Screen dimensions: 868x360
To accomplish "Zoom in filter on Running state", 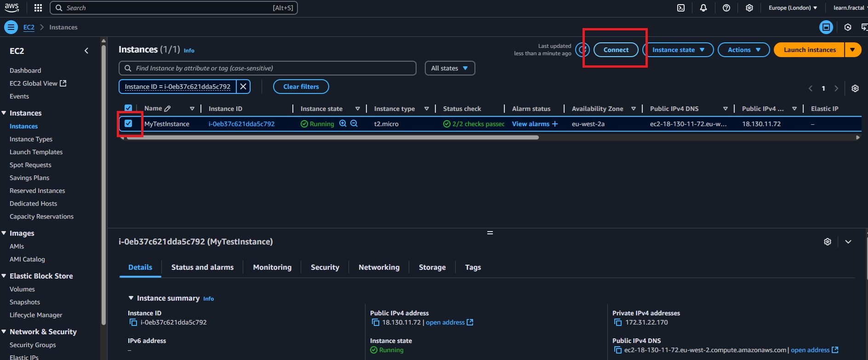I will click(x=343, y=123).
